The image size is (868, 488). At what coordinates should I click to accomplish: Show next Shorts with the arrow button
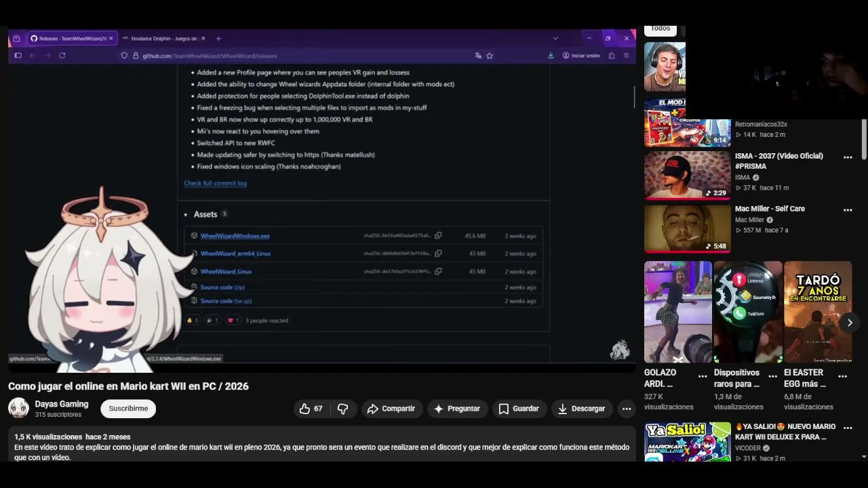point(850,323)
